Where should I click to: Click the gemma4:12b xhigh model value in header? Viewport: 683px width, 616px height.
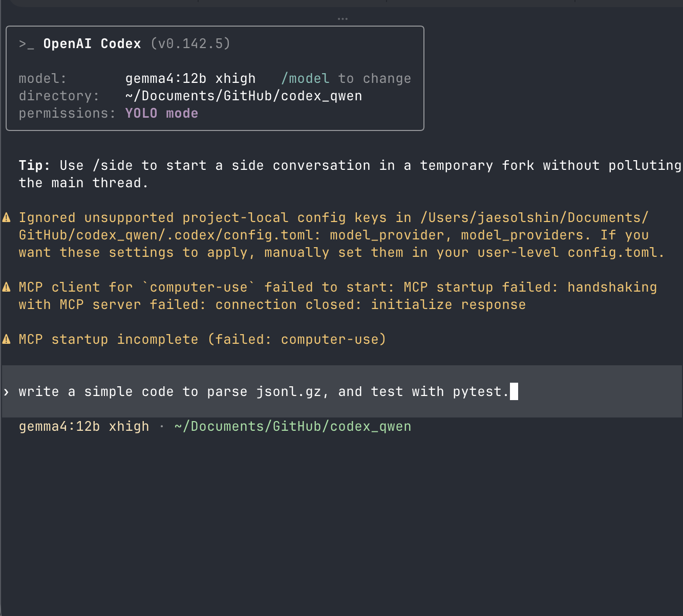pyautogui.click(x=190, y=78)
